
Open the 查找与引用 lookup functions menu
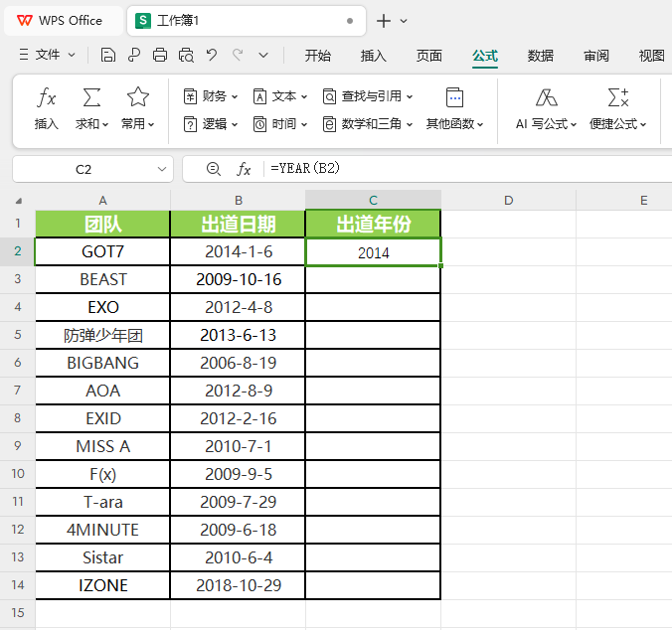367,96
